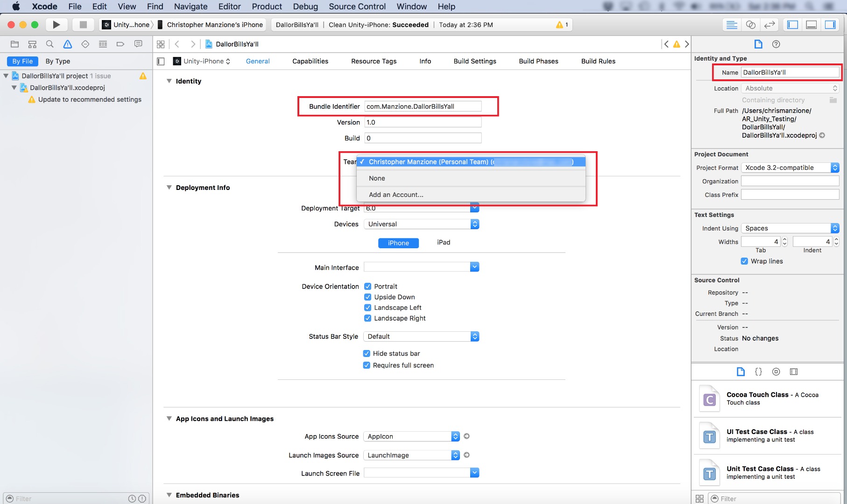The image size is (847, 504).
Task: Open the Code Snippet library
Action: [x=758, y=371]
